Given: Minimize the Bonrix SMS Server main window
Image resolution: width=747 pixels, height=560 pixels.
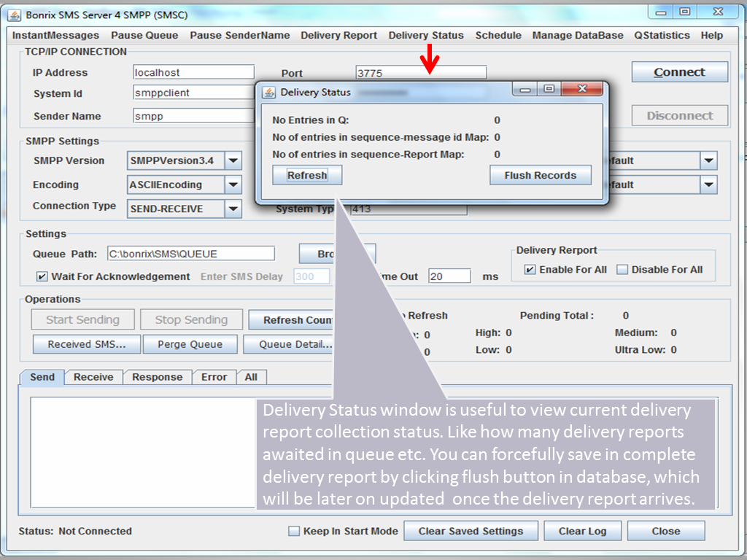Looking at the screenshot, I should pyautogui.click(x=661, y=12).
